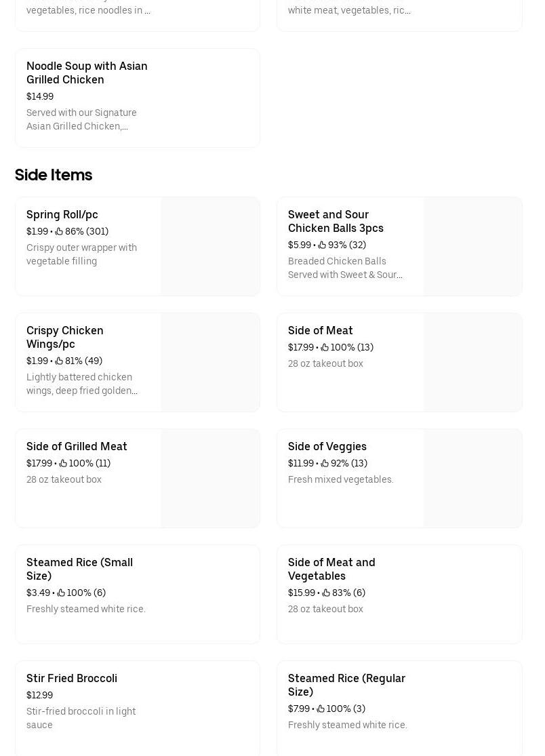
Task: Click thumbs-up icon on Spring Roll/pc
Action: click(x=59, y=232)
